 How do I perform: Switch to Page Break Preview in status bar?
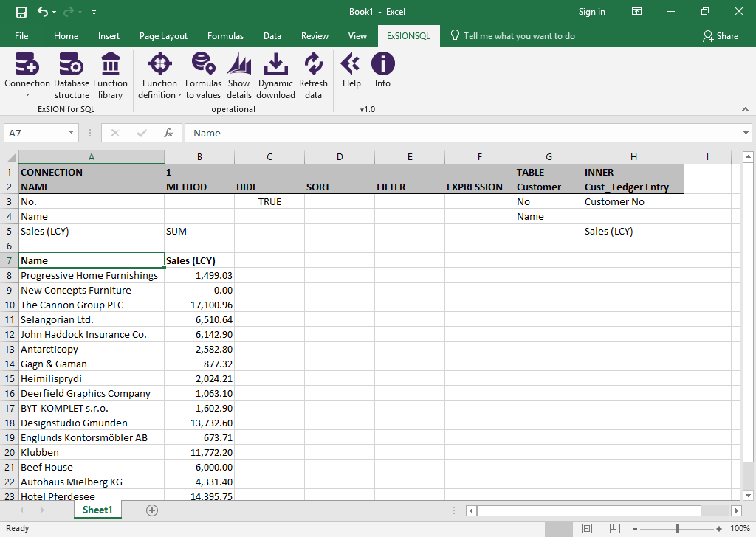[x=615, y=528]
